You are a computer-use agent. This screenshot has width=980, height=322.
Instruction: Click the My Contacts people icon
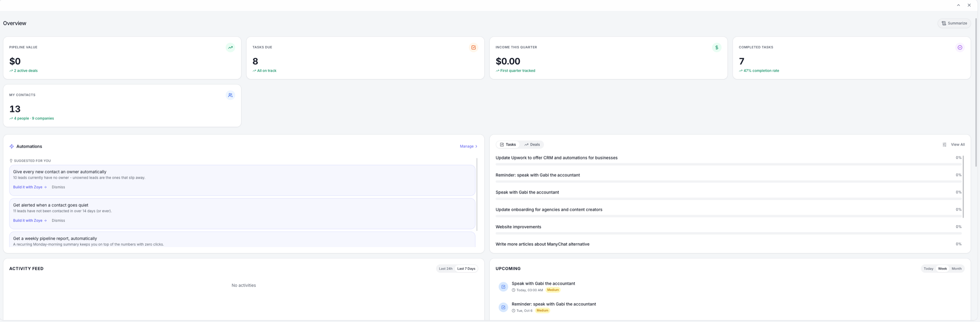pyautogui.click(x=230, y=95)
